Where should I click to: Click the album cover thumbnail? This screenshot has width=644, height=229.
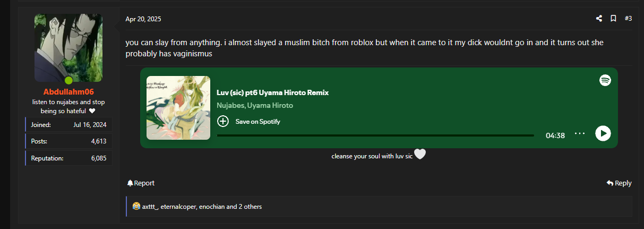click(178, 108)
